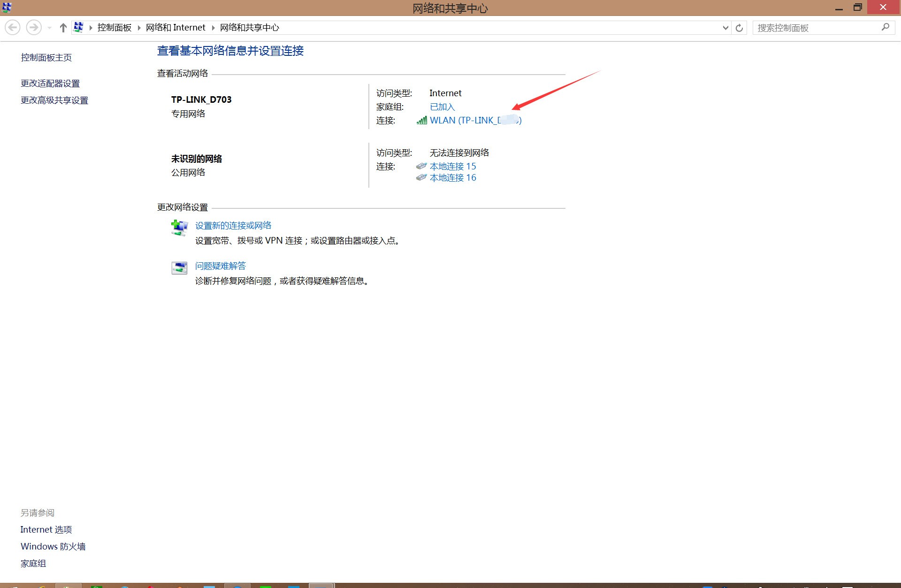Viewport: 901px width, 588px height.
Task: Refresh the page with the refresh icon
Action: 739,28
